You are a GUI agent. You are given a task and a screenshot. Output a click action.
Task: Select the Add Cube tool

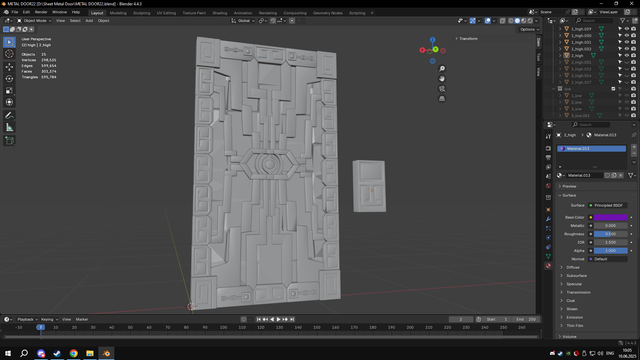[x=9, y=141]
